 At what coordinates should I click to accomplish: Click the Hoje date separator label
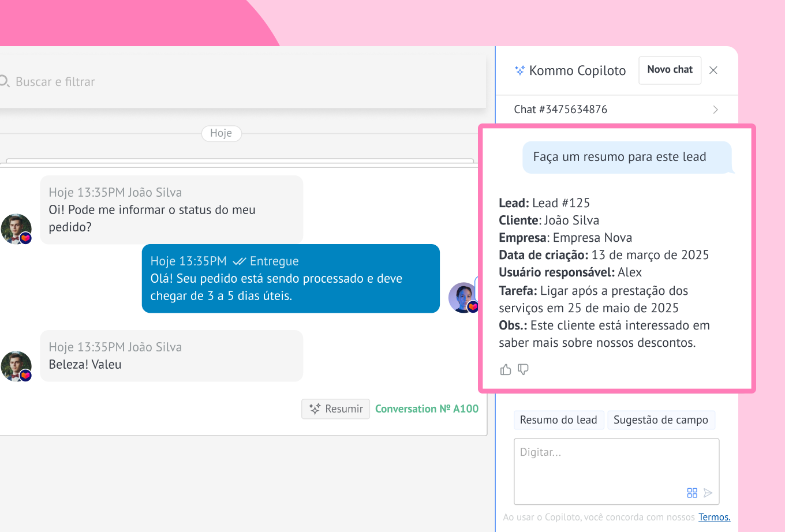tap(221, 133)
